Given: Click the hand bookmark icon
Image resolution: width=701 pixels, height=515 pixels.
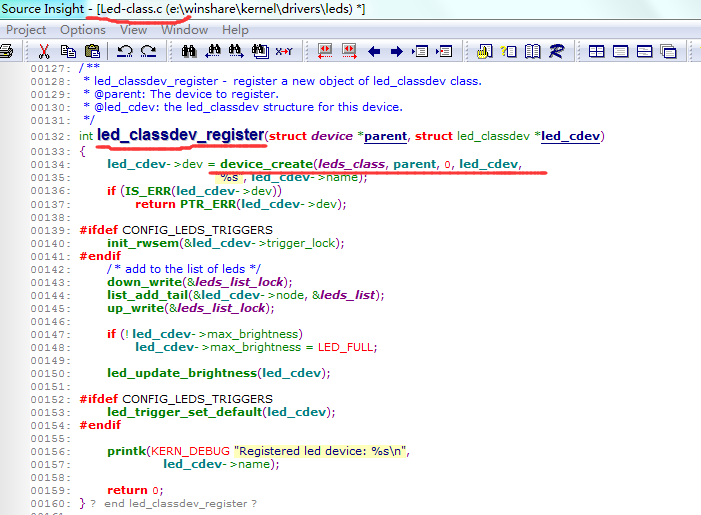Looking at the screenshot, I should tap(485, 51).
